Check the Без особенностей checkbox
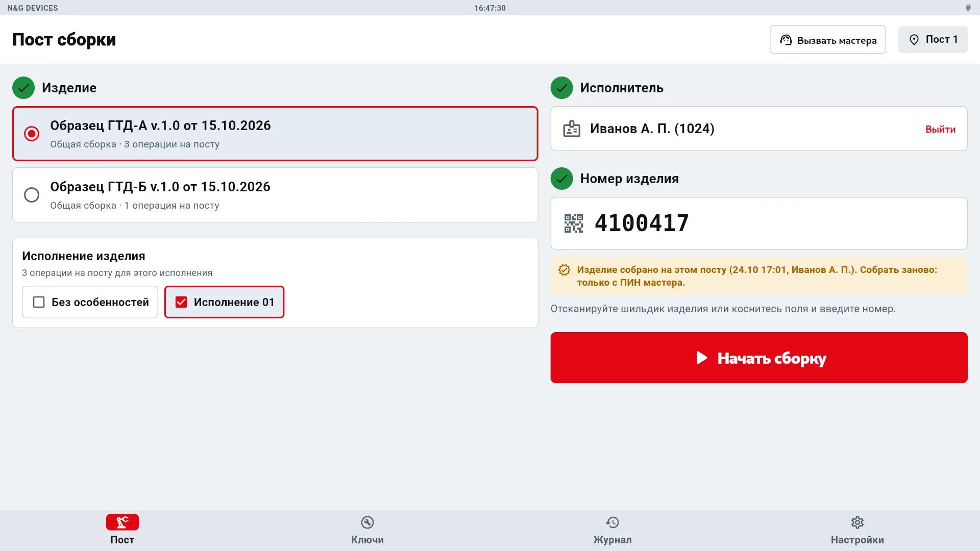 pyautogui.click(x=39, y=302)
